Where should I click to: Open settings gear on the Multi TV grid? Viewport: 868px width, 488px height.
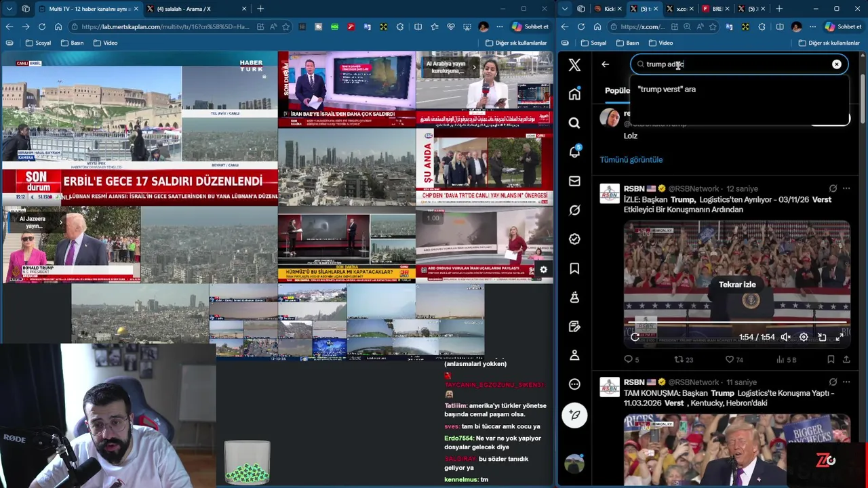pyautogui.click(x=543, y=270)
